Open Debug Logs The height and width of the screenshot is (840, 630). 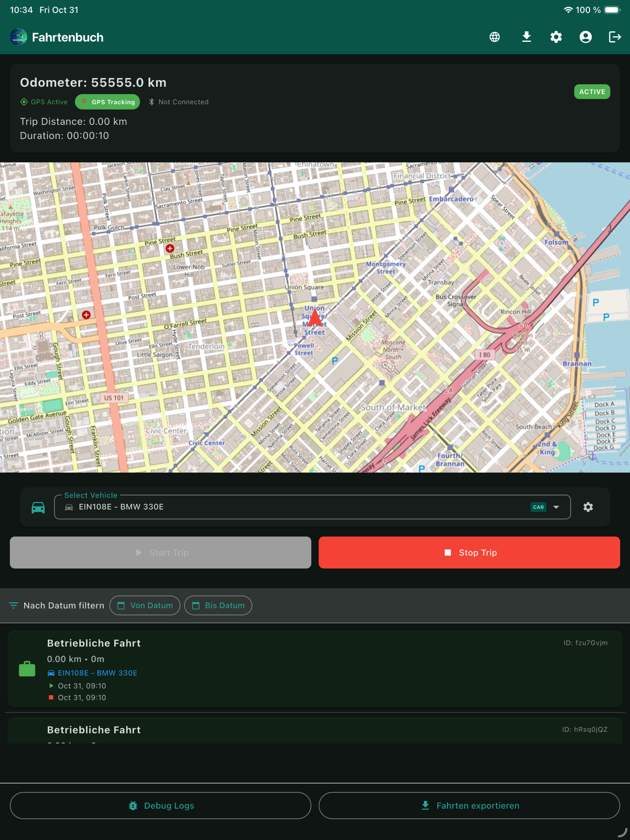click(160, 806)
